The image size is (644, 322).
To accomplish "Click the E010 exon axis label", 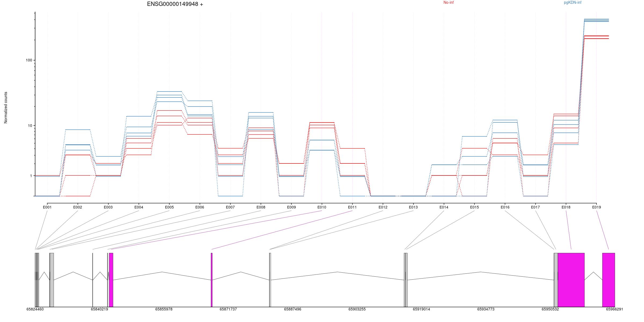I will [322, 207].
